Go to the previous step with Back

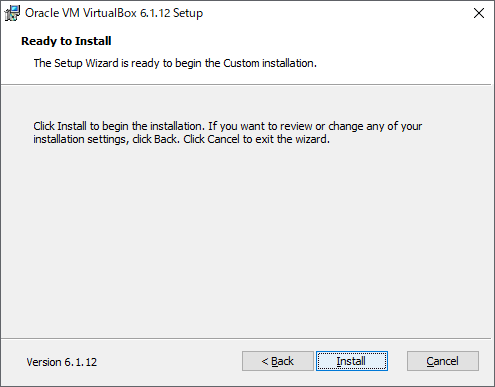(x=278, y=361)
